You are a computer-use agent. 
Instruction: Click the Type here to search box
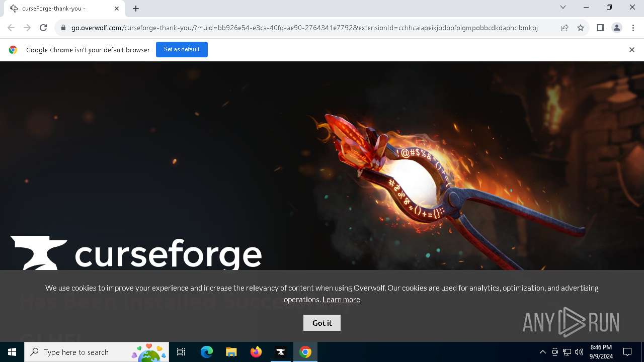click(x=97, y=352)
